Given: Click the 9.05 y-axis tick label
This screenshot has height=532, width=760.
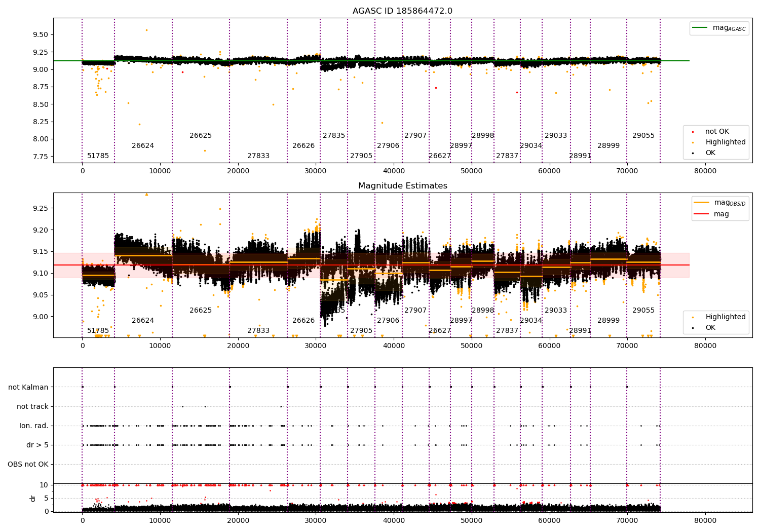Looking at the screenshot, I should 41,295.
